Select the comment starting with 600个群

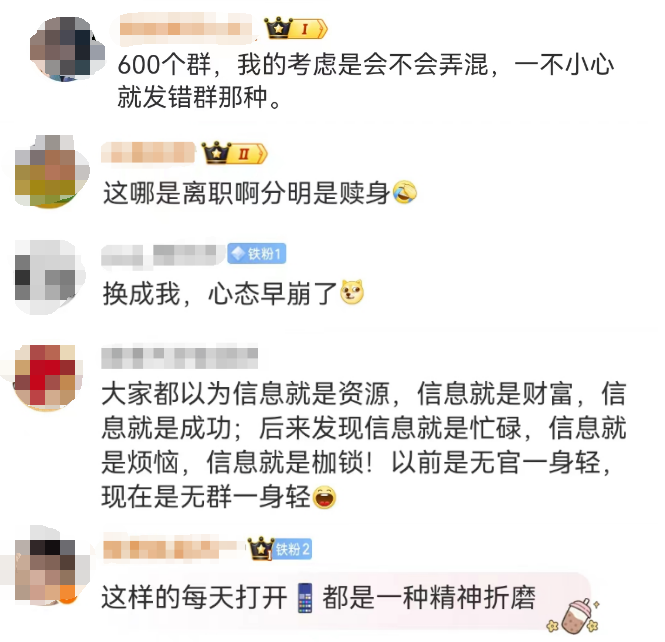click(x=365, y=81)
